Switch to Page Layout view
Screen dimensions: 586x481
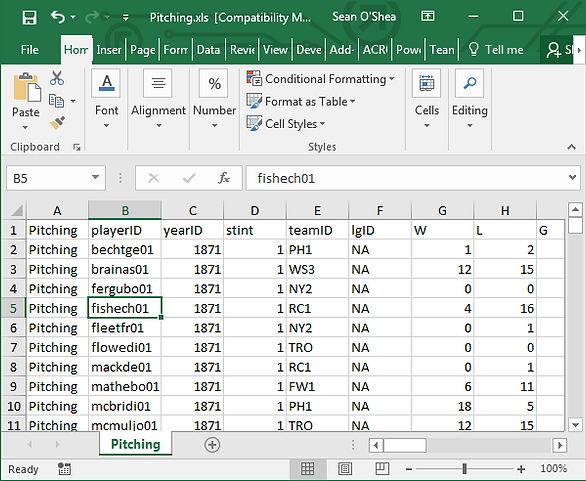(x=345, y=469)
